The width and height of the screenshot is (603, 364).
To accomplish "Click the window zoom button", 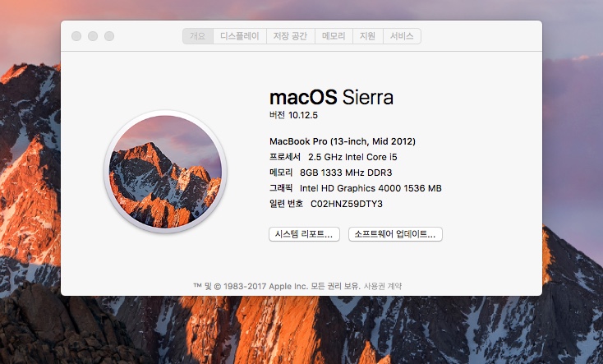I will coord(109,36).
